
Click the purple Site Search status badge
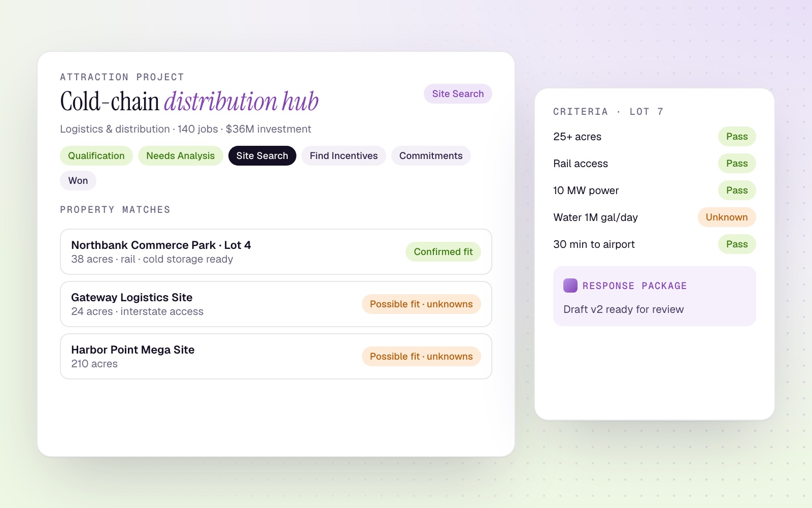click(458, 93)
